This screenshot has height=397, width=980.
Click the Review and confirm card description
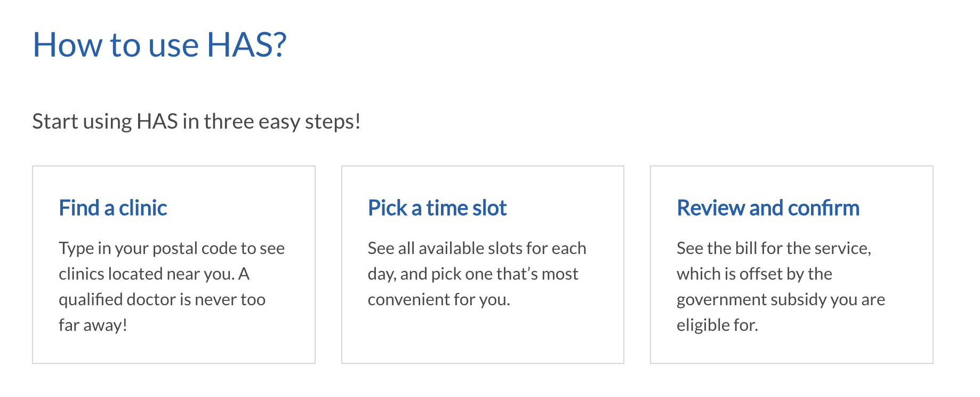(x=781, y=287)
